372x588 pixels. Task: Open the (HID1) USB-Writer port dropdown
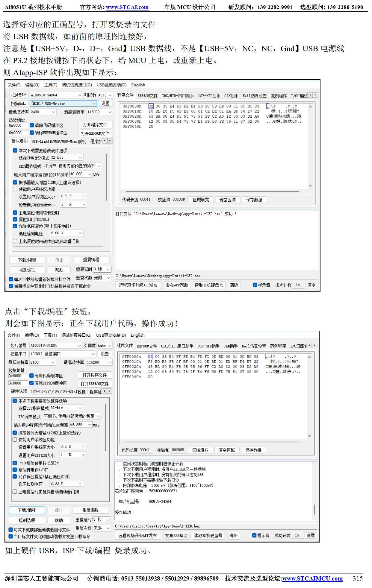tap(63, 104)
